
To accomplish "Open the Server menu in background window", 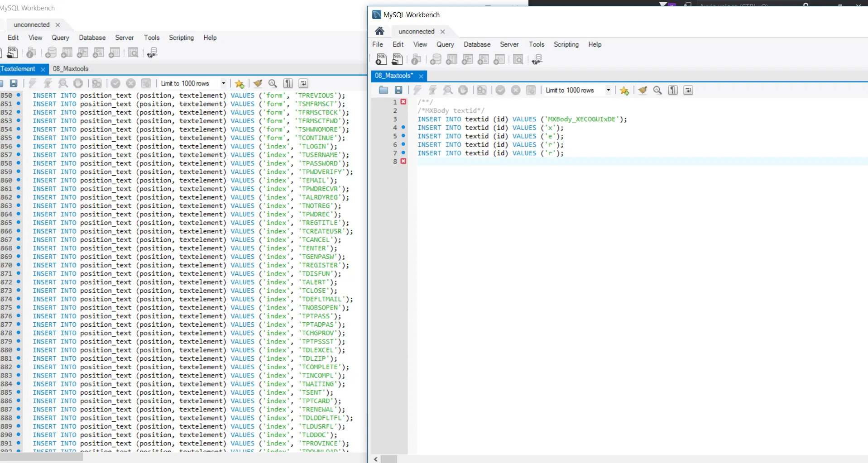I will 125,38.
